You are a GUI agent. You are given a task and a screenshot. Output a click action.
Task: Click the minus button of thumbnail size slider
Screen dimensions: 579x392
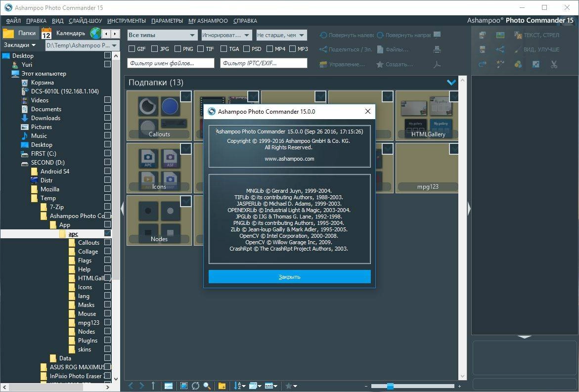click(x=366, y=386)
